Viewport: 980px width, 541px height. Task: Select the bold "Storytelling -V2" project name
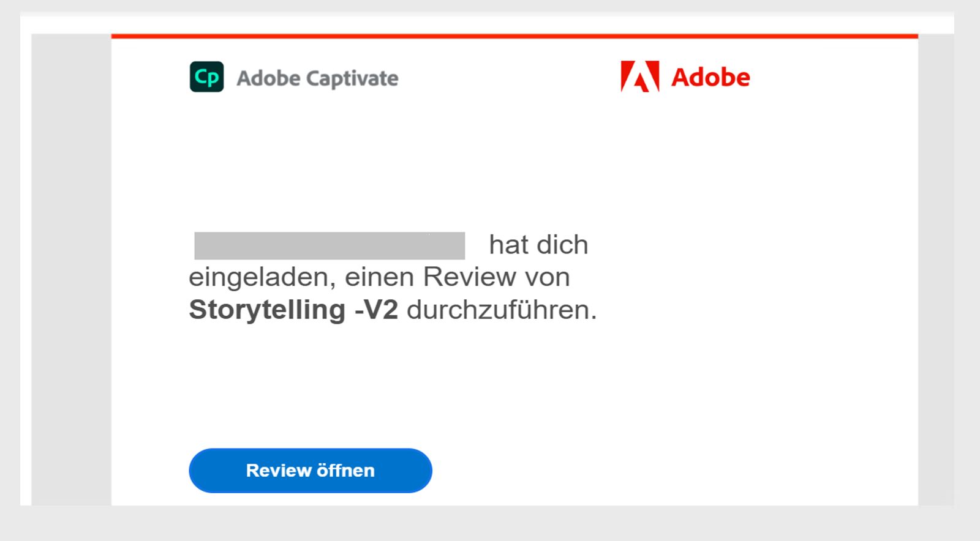click(x=293, y=310)
